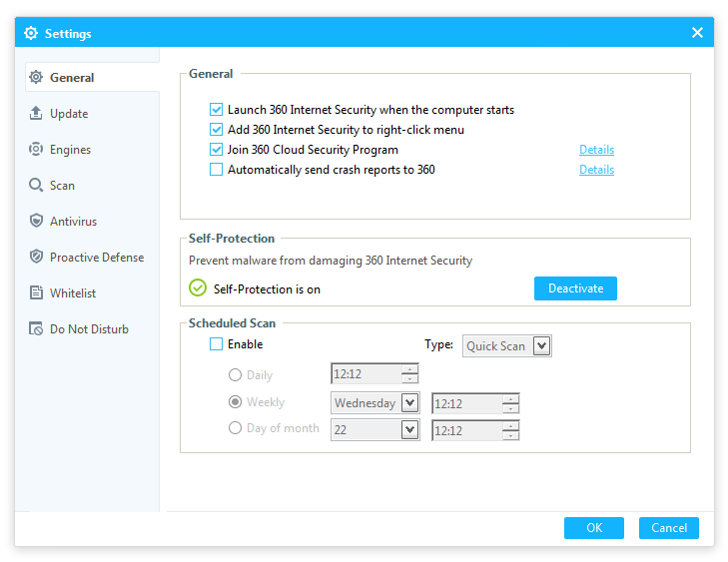The width and height of the screenshot is (728, 562).
Task: Click the Whitelist document icon
Action: coord(36,293)
